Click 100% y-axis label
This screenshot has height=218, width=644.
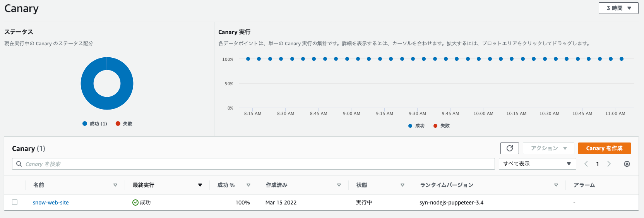228,59
